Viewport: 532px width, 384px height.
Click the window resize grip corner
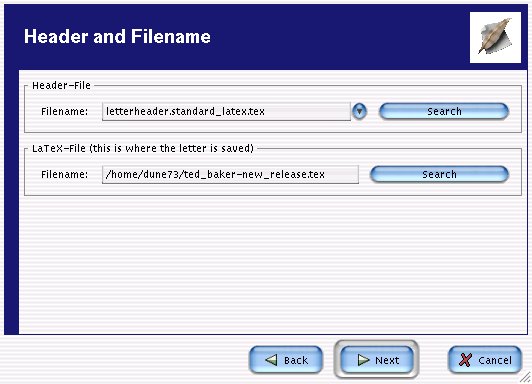[526, 377]
